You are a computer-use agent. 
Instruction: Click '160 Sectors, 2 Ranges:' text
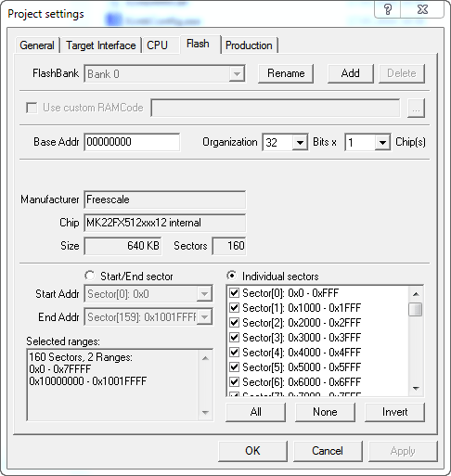click(81, 357)
